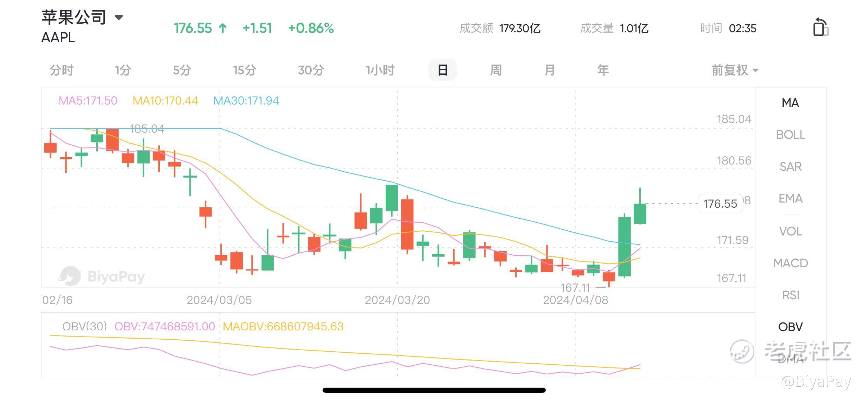Viewport: 868px width, 401px height.
Task: Enable the EMA indicator
Action: tap(791, 198)
